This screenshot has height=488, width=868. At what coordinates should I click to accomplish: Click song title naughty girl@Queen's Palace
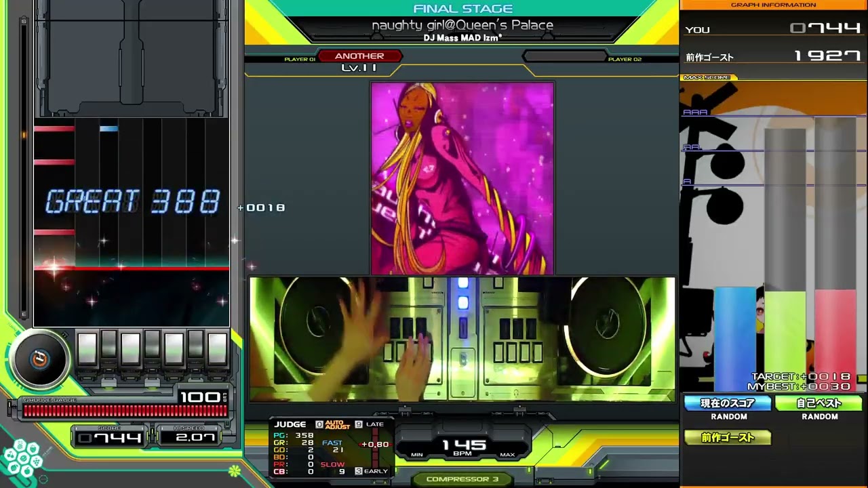462,25
